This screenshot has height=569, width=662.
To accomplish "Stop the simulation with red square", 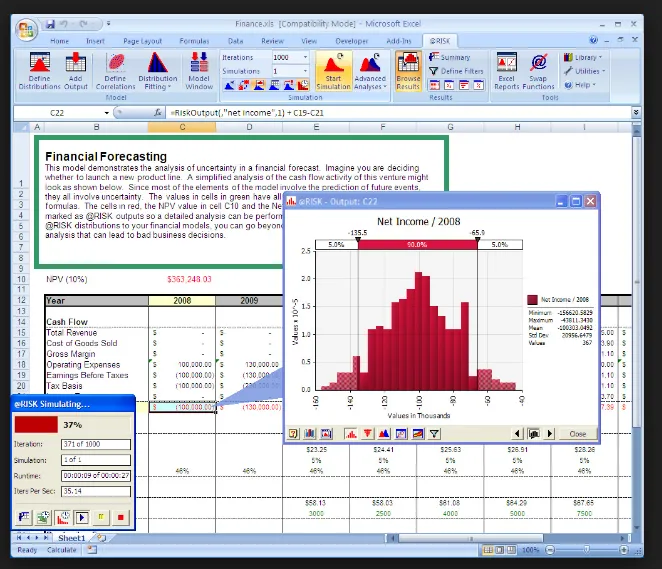I will (120, 517).
